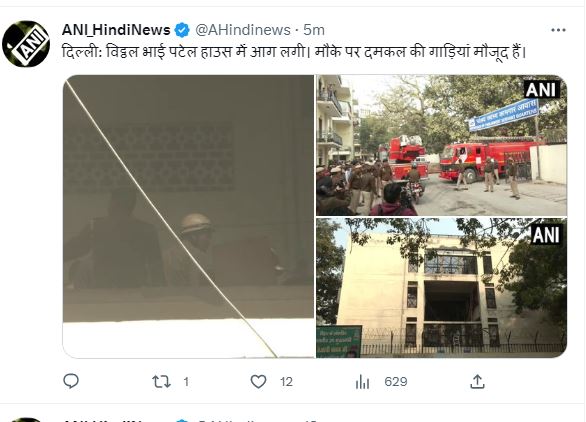Click the retweet count 1
The image size is (586, 422).
(x=186, y=382)
